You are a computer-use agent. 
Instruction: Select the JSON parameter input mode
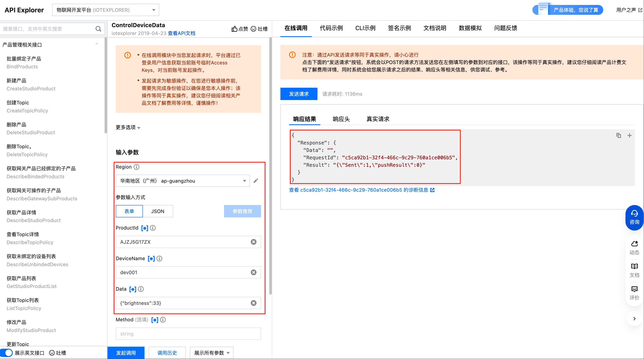click(x=157, y=211)
